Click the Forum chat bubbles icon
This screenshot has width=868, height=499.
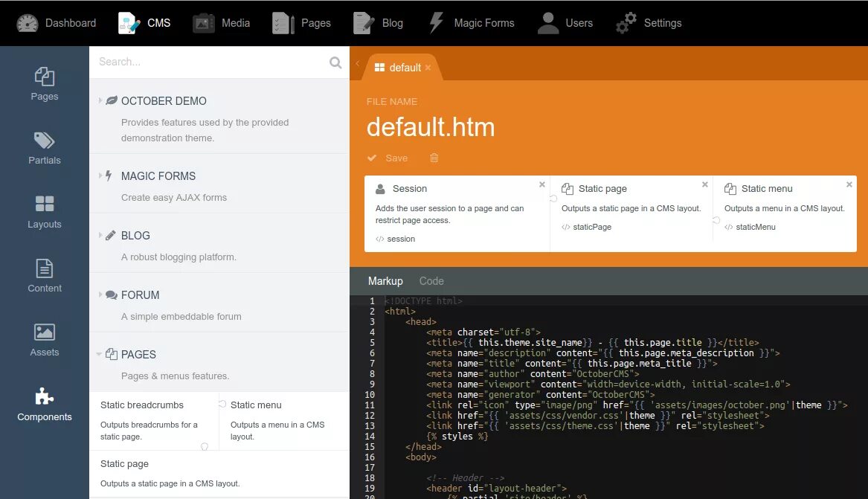(112, 295)
